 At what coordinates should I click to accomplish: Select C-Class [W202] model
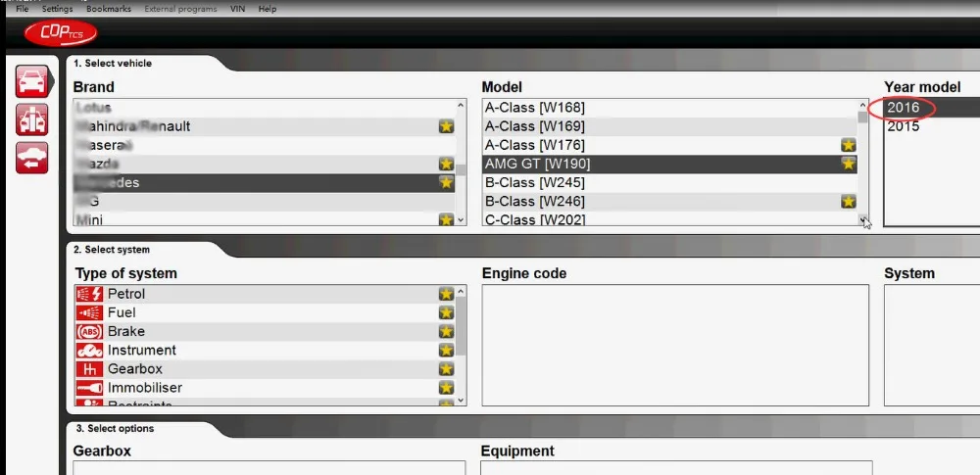click(670, 218)
